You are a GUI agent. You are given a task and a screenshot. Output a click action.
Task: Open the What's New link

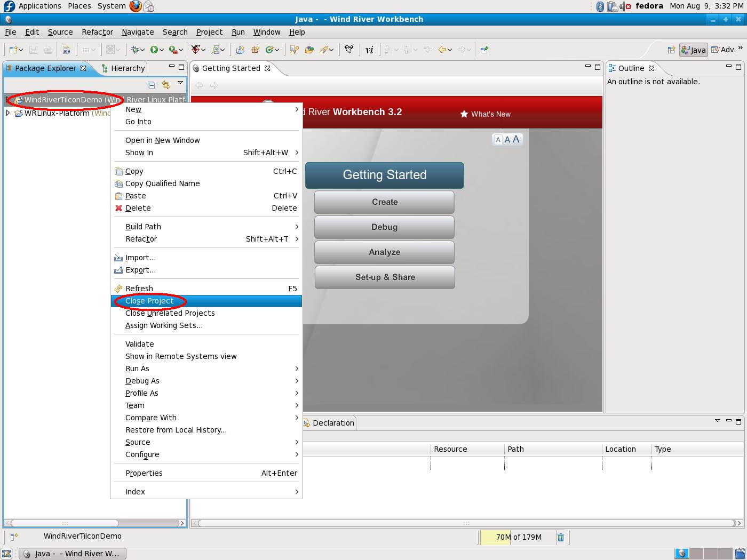485,114
